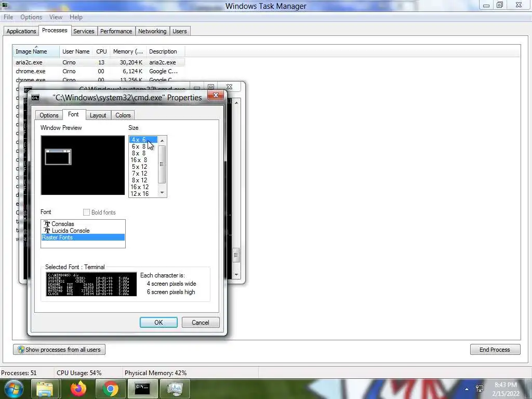Click the TrueType icon beside Consolas

click(x=47, y=224)
